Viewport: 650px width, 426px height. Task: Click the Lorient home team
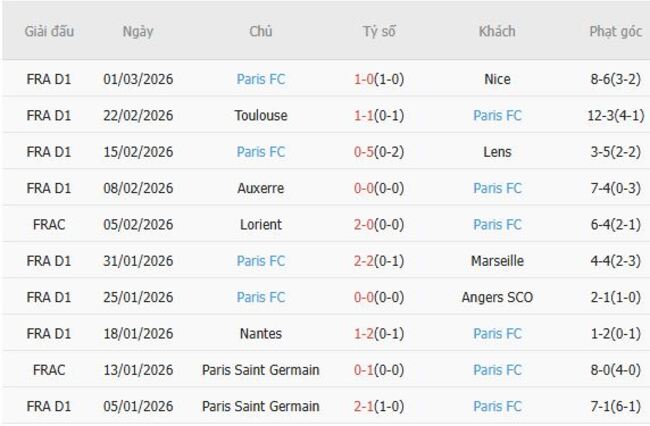(x=261, y=225)
